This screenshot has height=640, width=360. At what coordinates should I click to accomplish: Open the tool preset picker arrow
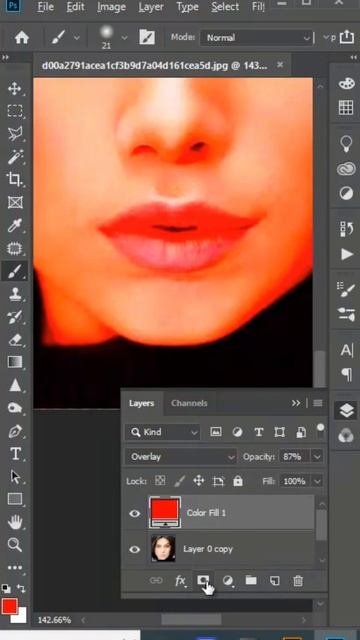(x=77, y=38)
